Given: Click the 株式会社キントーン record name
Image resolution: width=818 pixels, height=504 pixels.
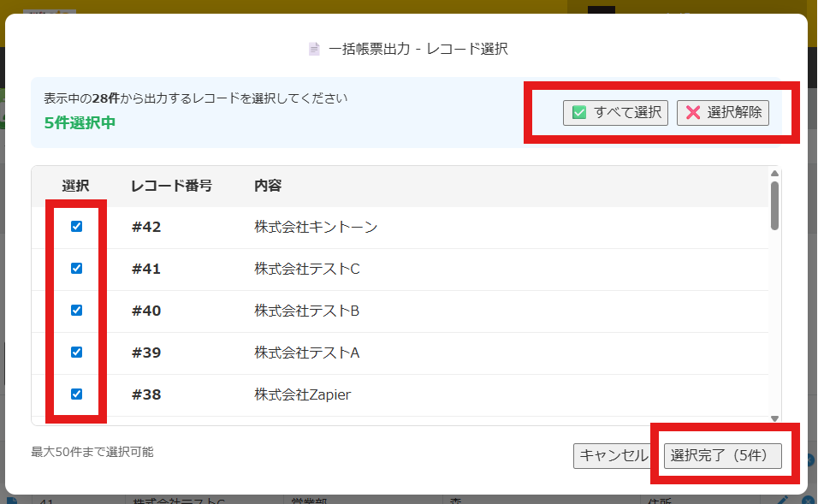Looking at the screenshot, I should [x=316, y=227].
